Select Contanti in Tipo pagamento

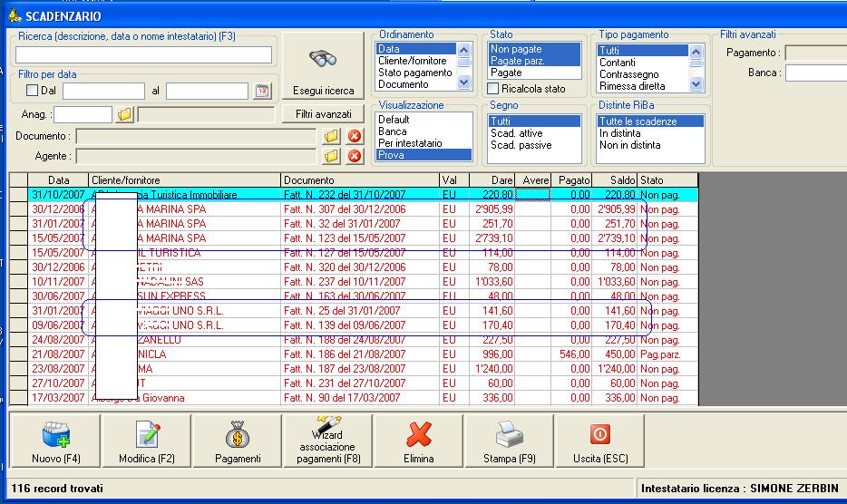pyautogui.click(x=642, y=63)
